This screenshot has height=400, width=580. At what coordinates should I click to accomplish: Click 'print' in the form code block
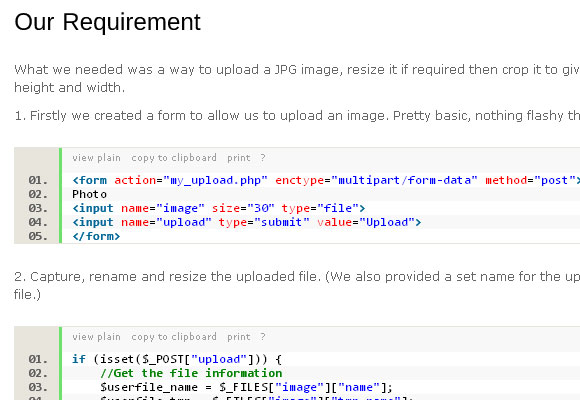click(x=239, y=158)
